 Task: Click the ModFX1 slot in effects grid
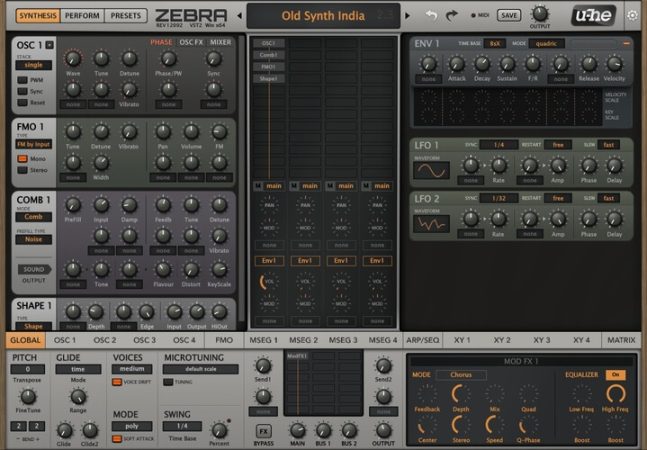[x=297, y=356]
